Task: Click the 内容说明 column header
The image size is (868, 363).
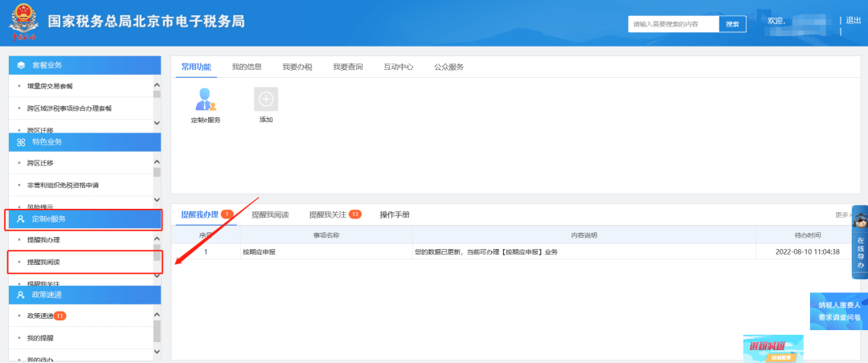Action: [584, 235]
